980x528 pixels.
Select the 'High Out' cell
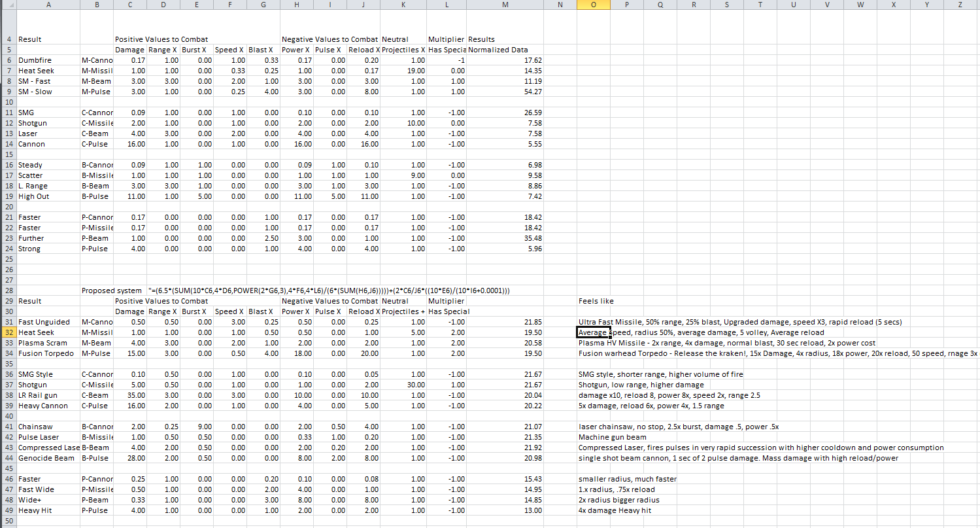pos(33,196)
